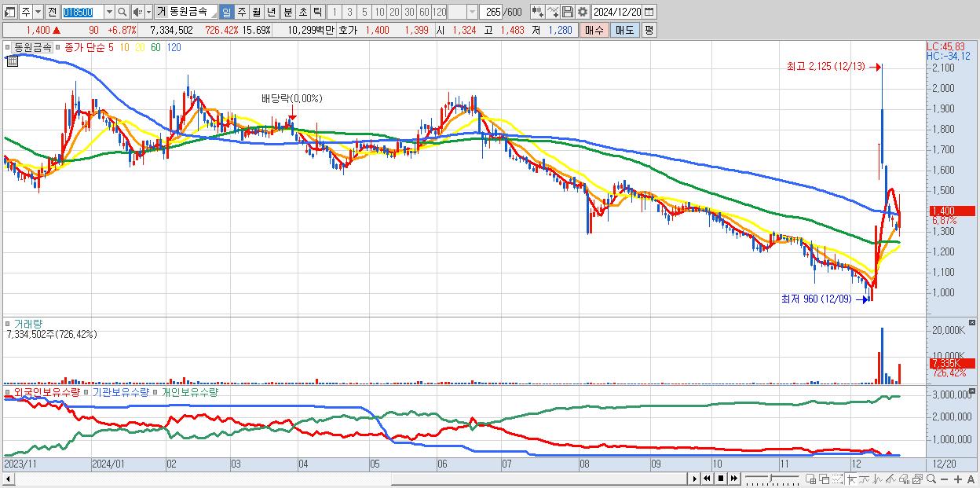Click the 120-day moving average label
The image size is (980, 488).
[174, 47]
